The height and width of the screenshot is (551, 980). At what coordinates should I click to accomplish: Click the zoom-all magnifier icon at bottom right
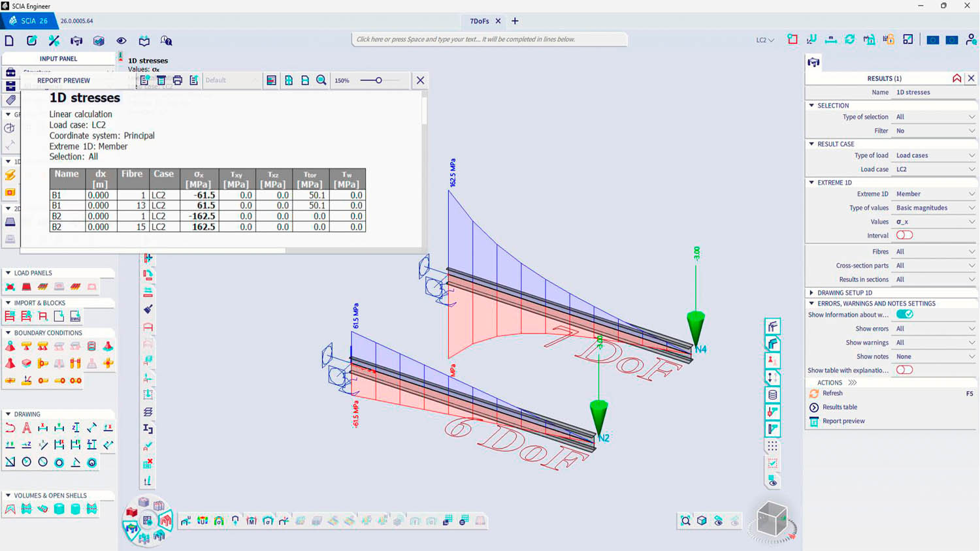685,520
